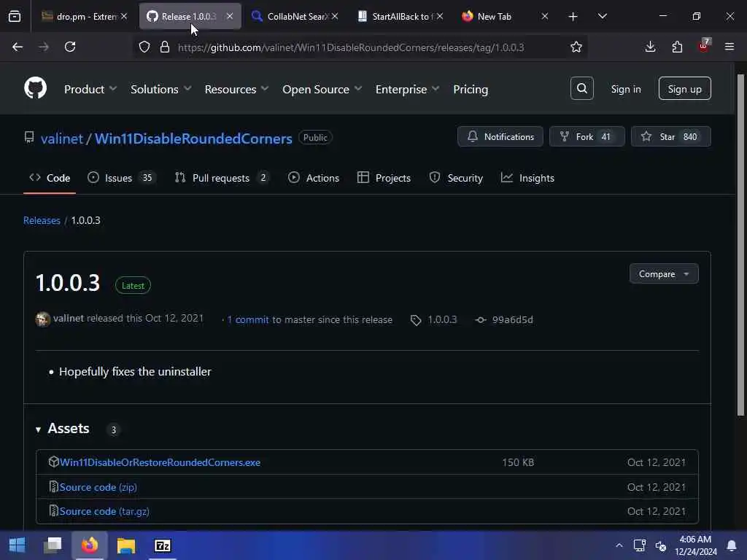Open the Windows Start button

[18, 545]
